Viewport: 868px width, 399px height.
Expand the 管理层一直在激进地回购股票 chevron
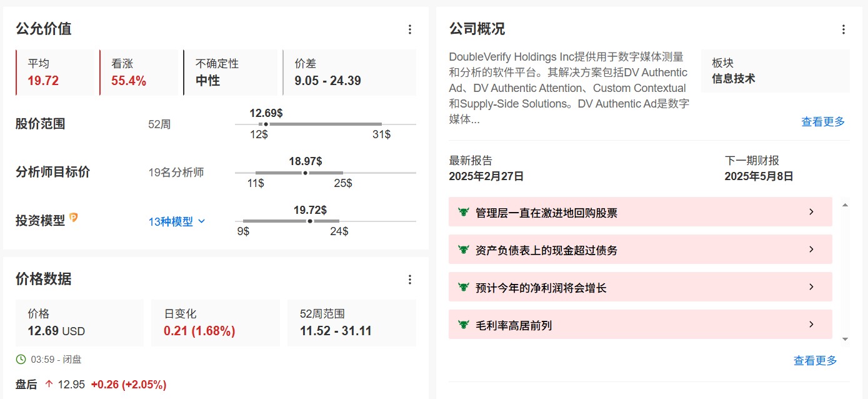pos(811,212)
